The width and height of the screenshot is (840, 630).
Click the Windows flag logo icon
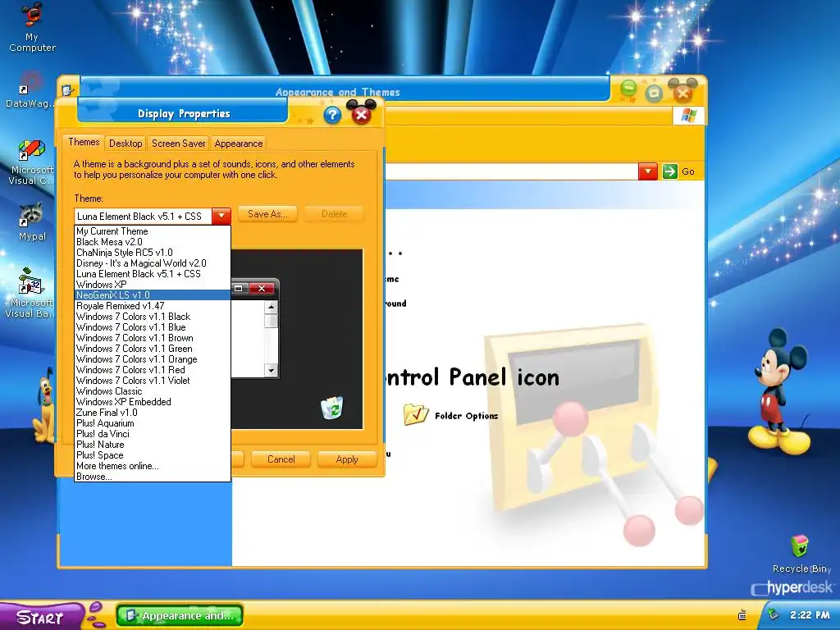coord(688,116)
